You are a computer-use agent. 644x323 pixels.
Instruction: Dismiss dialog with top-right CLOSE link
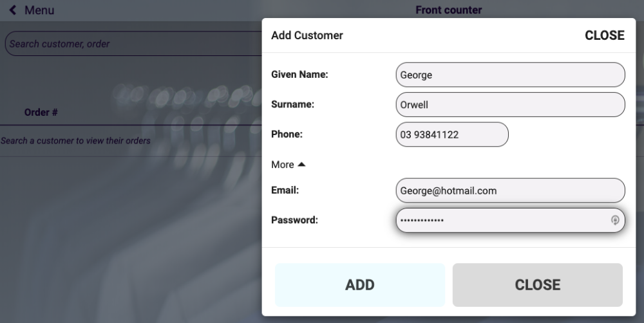tap(604, 36)
